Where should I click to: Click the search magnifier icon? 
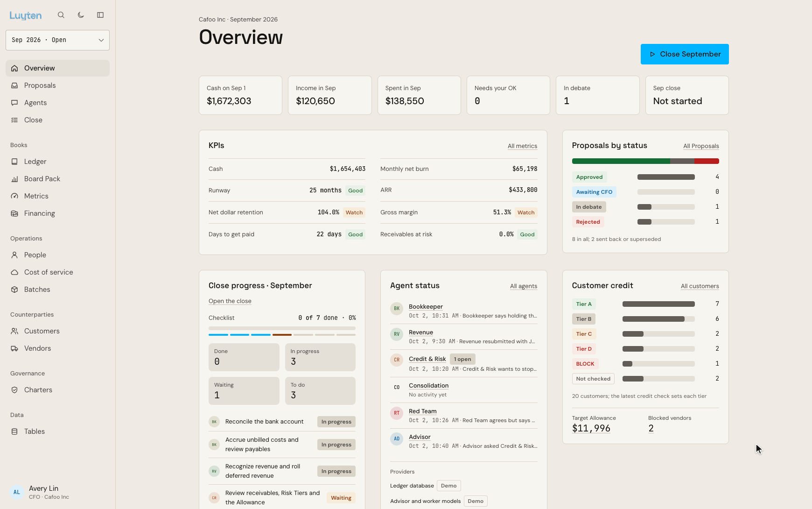[61, 15]
